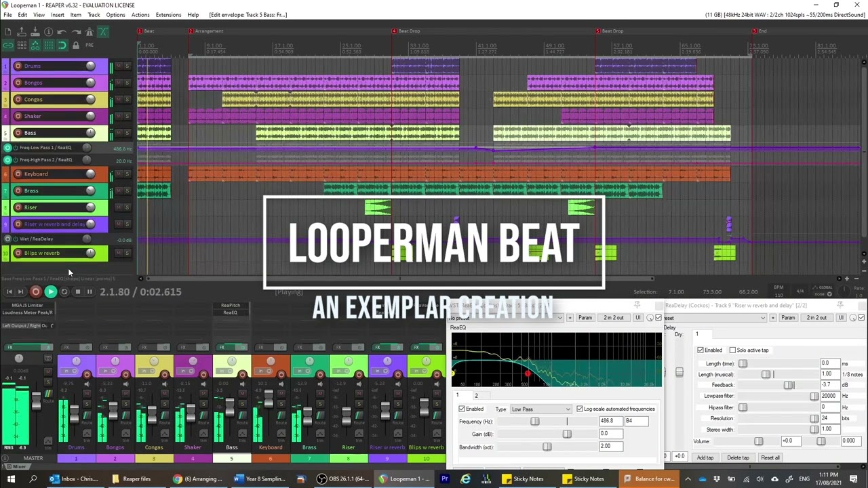The width and height of the screenshot is (868, 488).
Task: Toggle Enabled checkbox in ReaDelay tap
Action: pos(701,350)
